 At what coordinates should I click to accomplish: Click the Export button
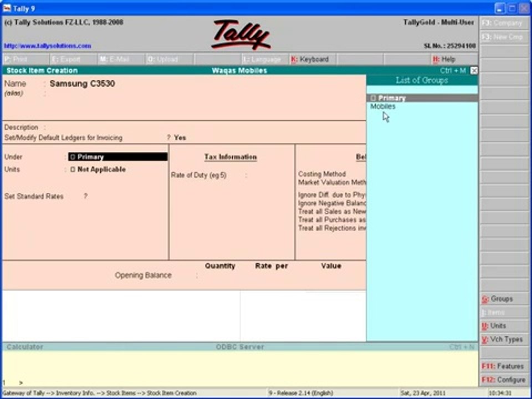coord(74,59)
